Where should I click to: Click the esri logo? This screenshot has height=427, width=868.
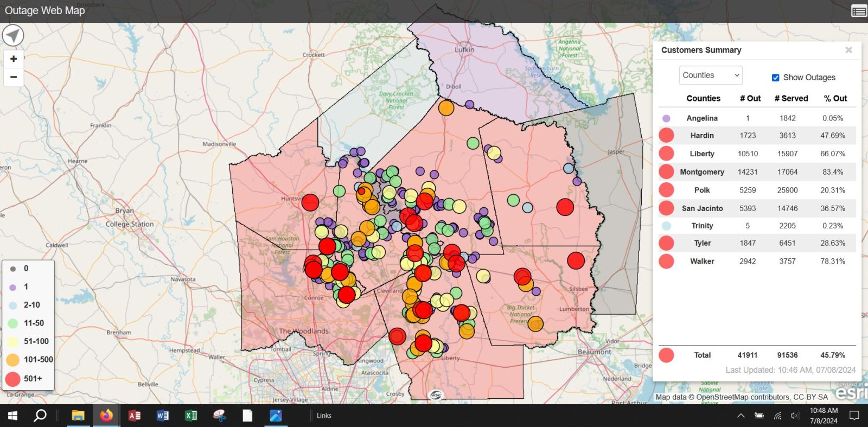pyautogui.click(x=852, y=392)
